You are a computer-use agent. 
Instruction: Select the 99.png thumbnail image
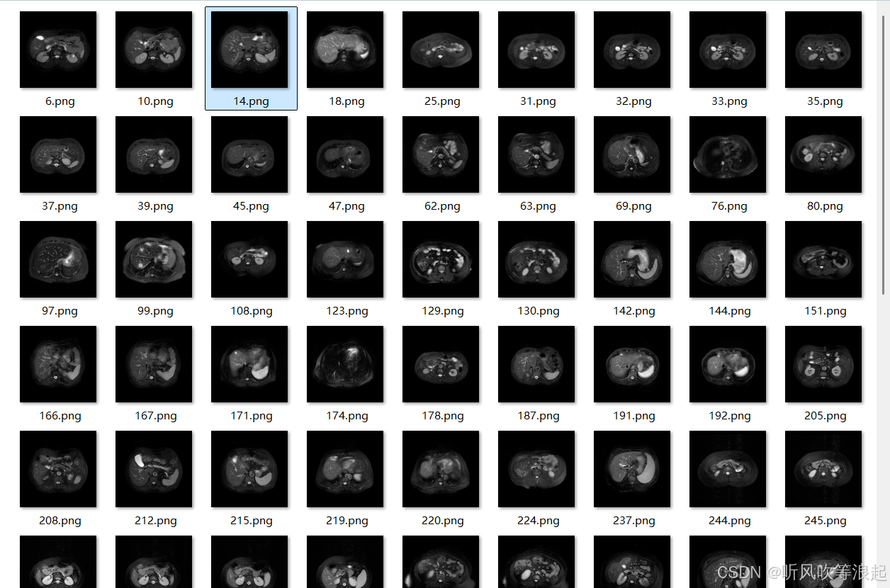[x=154, y=259]
